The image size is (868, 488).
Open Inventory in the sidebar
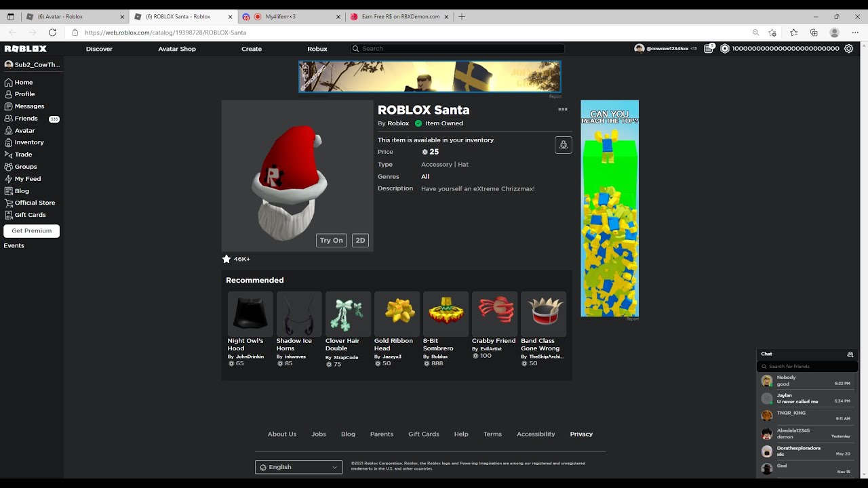24,142
